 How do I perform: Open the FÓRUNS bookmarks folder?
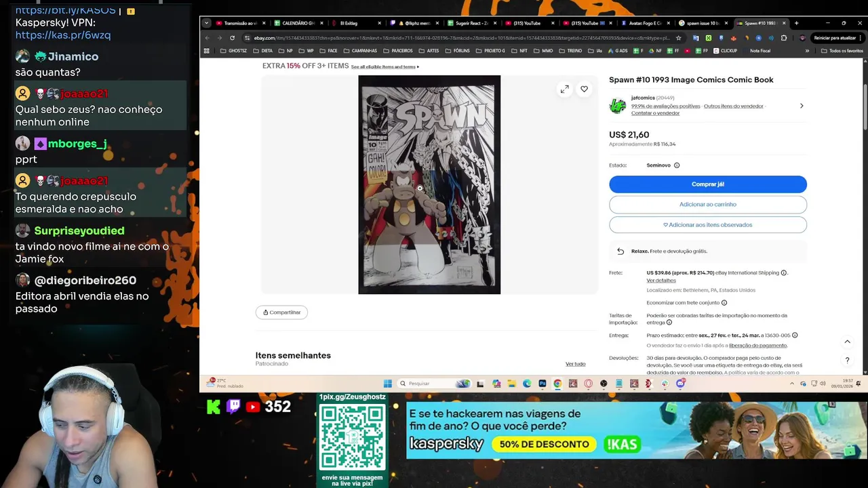[457, 51]
